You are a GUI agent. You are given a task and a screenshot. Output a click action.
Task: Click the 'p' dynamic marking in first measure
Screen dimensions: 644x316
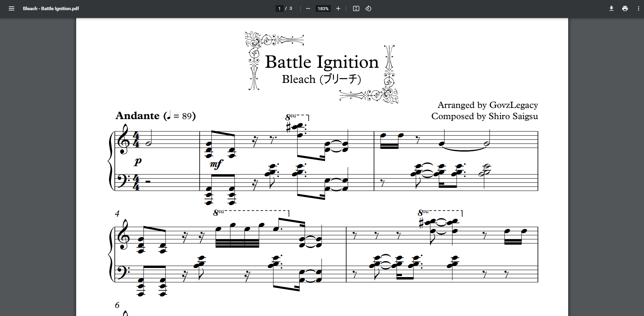pos(137,162)
